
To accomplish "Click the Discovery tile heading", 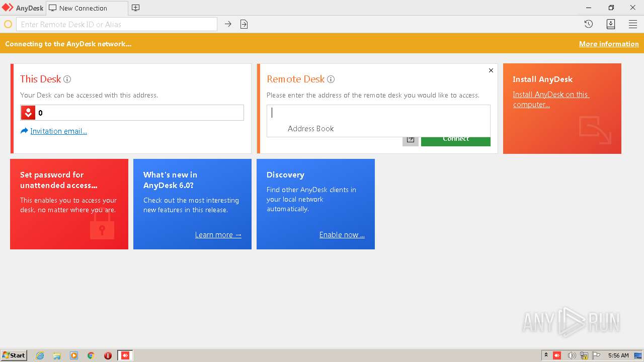I will [285, 175].
